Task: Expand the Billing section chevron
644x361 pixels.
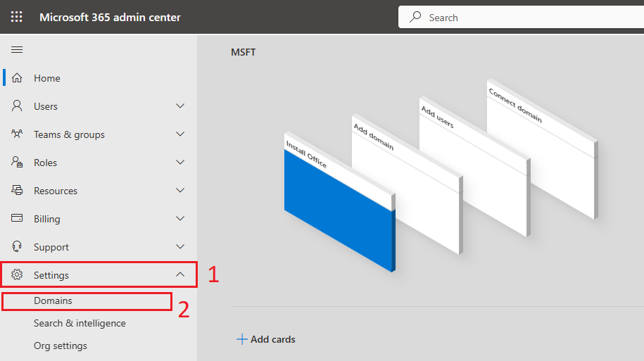Action: (x=180, y=218)
